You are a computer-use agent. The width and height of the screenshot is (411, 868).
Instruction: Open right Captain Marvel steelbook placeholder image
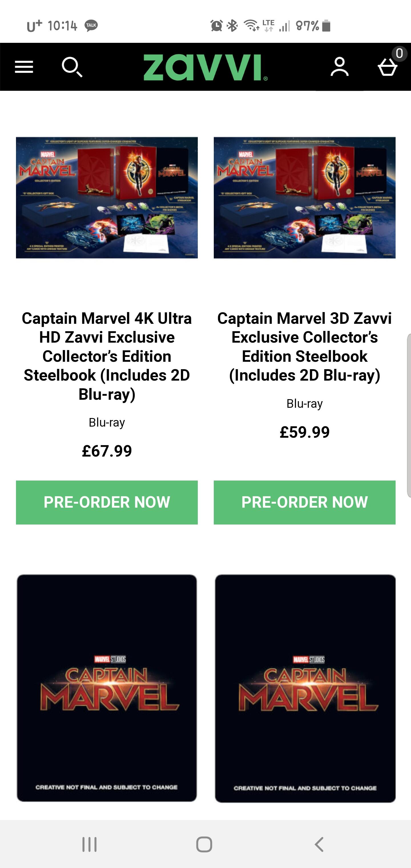[x=305, y=688]
